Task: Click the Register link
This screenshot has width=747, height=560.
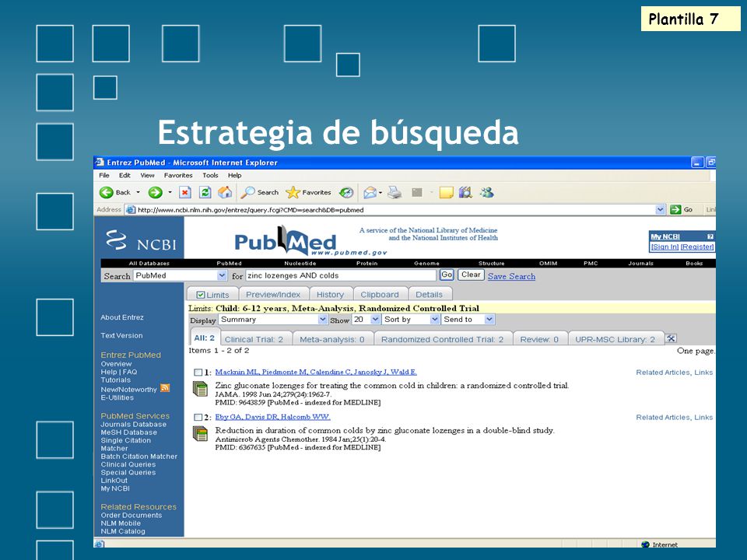Action: [x=697, y=247]
